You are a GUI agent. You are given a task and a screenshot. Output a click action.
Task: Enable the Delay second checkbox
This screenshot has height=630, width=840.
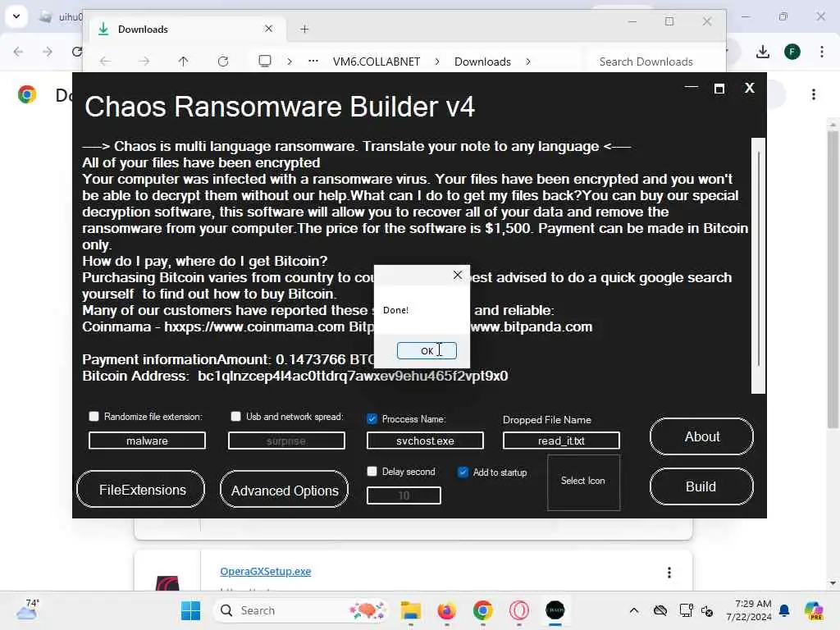tap(372, 472)
